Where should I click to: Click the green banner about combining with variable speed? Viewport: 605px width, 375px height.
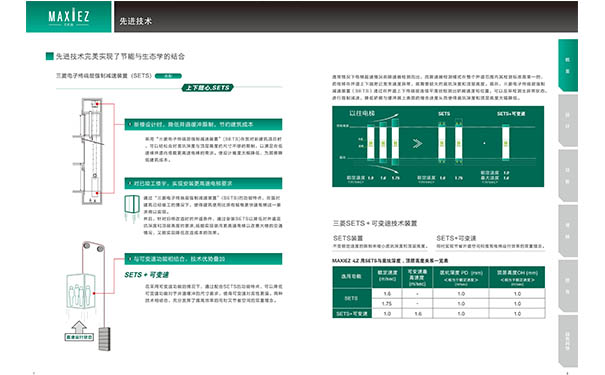(x=203, y=259)
